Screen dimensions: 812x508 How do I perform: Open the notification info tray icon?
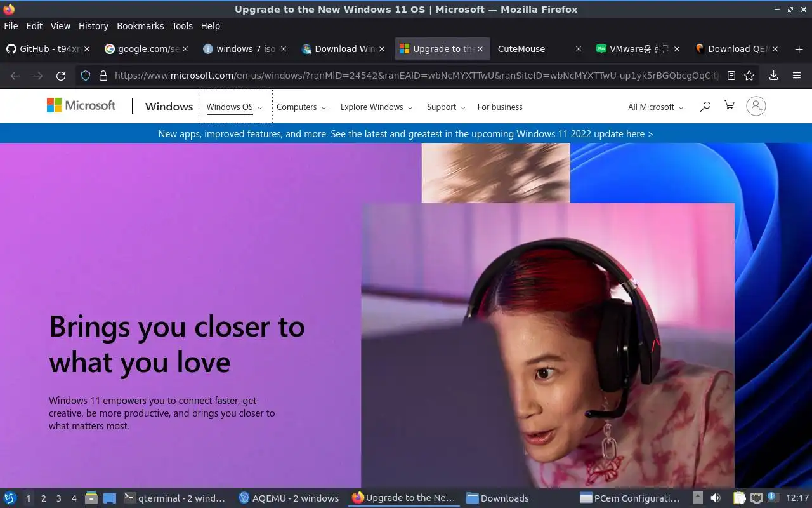tap(773, 497)
